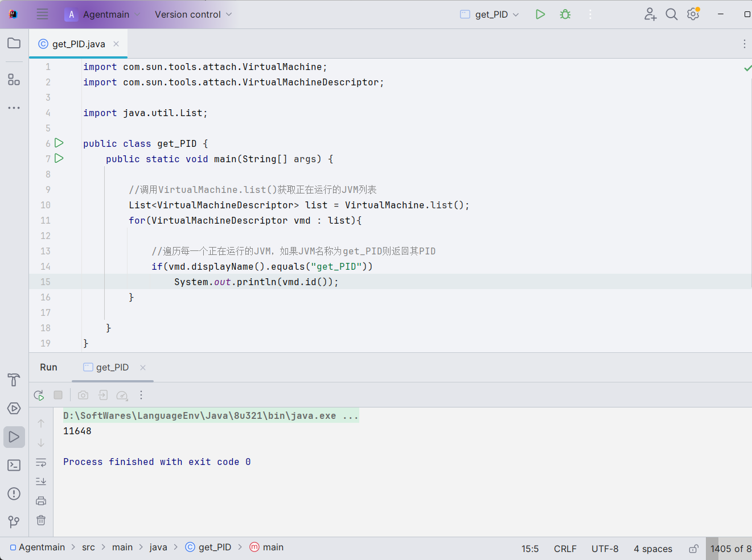Screen dimensions: 752x560
Task: Open the Build tool window (hammer icon)
Action: point(14,380)
